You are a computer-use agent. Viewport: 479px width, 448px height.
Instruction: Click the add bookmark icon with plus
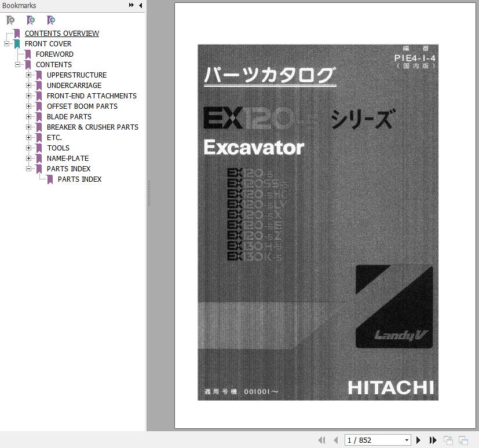pyautogui.click(x=31, y=20)
